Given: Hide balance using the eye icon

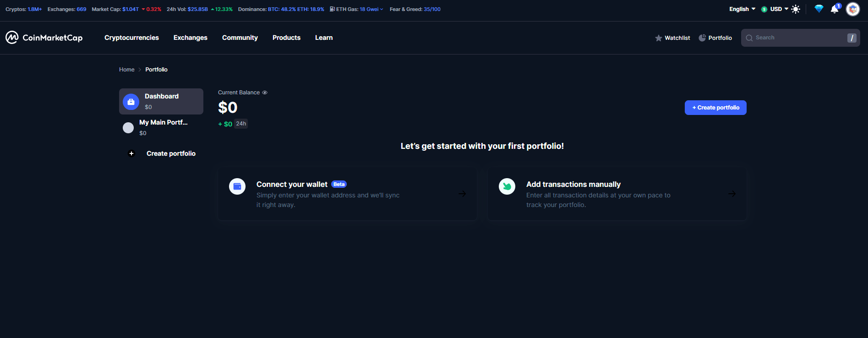Looking at the screenshot, I should (265, 93).
